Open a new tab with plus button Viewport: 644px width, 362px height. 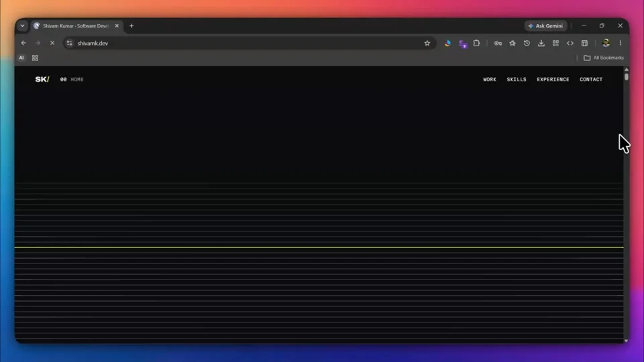click(131, 26)
